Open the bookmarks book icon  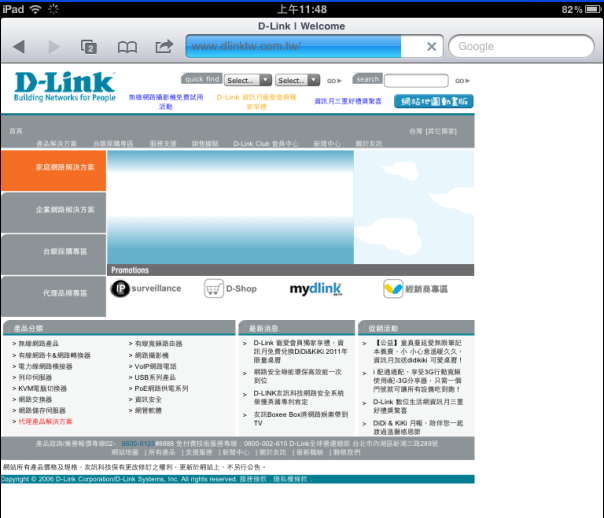tap(127, 47)
